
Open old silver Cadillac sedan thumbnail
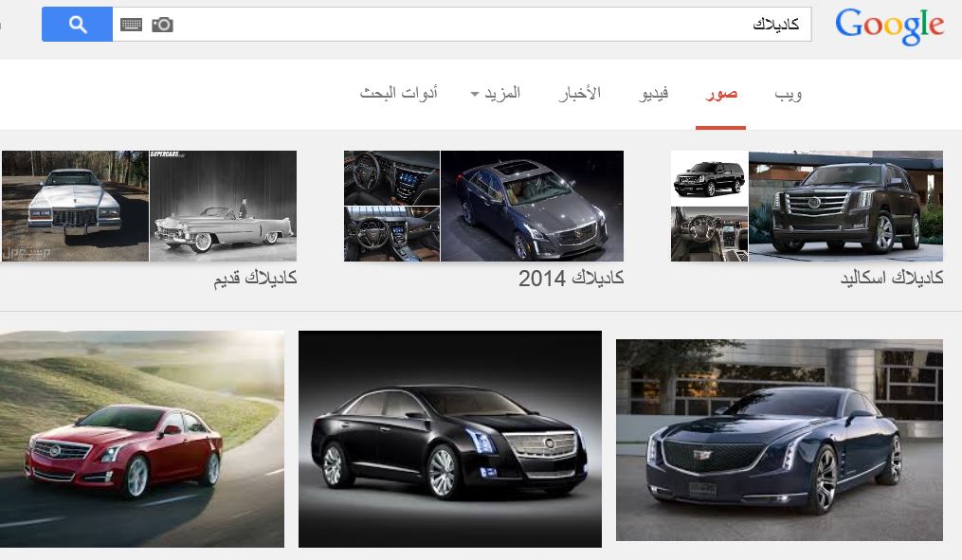pos(75,206)
